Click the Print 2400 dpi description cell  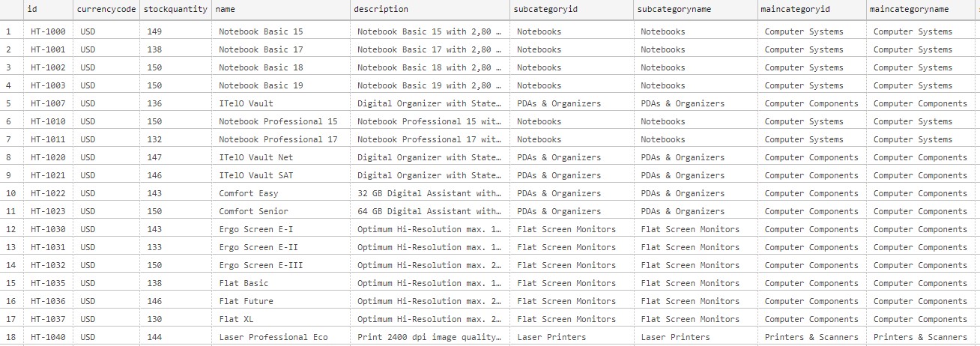pos(430,337)
